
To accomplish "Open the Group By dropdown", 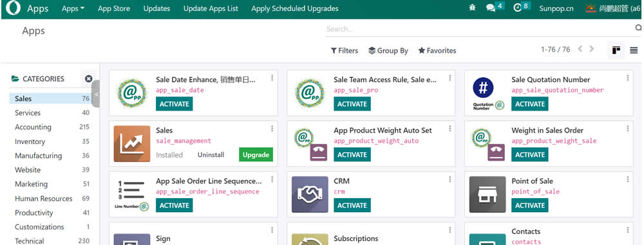I will click(x=388, y=50).
